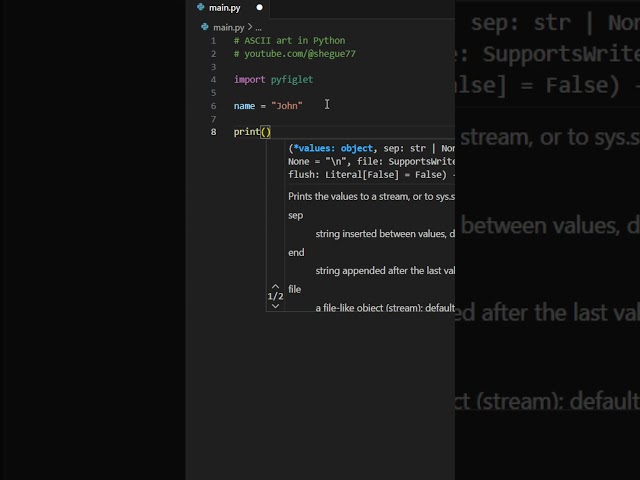Place cursor inside the print() parentheses
The image size is (640, 480).
[266, 132]
